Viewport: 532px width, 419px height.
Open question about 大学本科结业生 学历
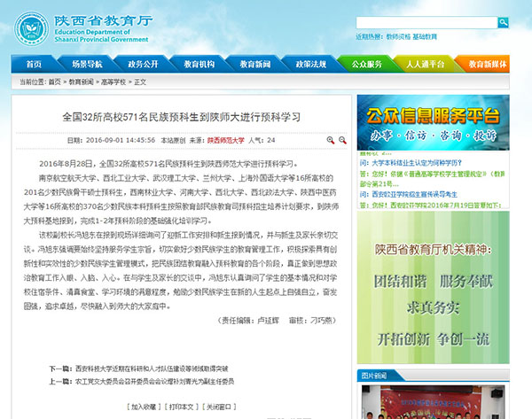[x=416, y=163]
